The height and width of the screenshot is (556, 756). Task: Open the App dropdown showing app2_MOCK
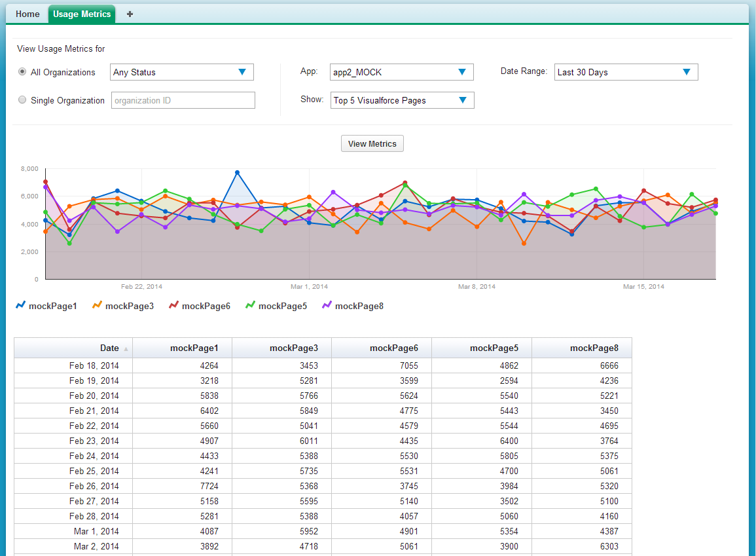point(402,72)
